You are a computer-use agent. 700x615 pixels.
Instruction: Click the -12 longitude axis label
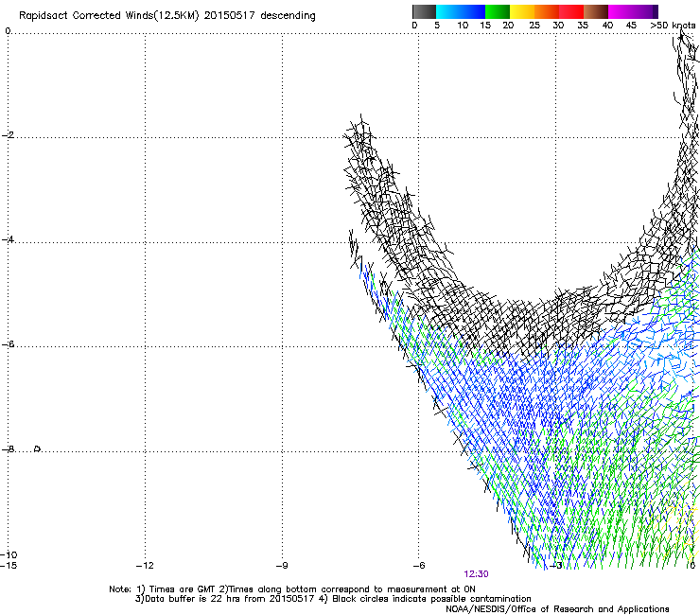click(145, 566)
